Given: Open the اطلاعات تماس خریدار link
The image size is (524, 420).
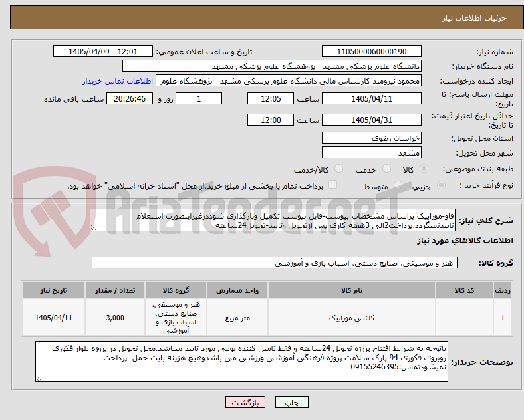Looking at the screenshot, I should (118, 81).
